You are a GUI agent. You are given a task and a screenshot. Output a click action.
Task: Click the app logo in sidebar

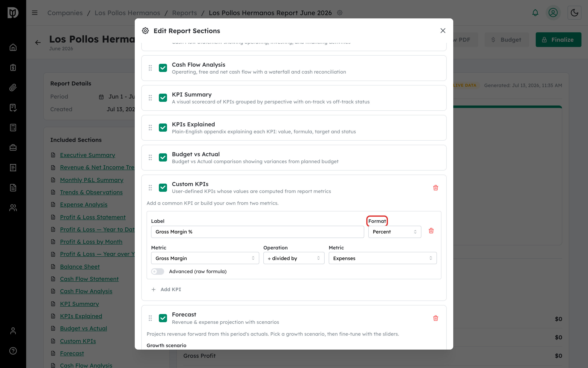(x=13, y=13)
